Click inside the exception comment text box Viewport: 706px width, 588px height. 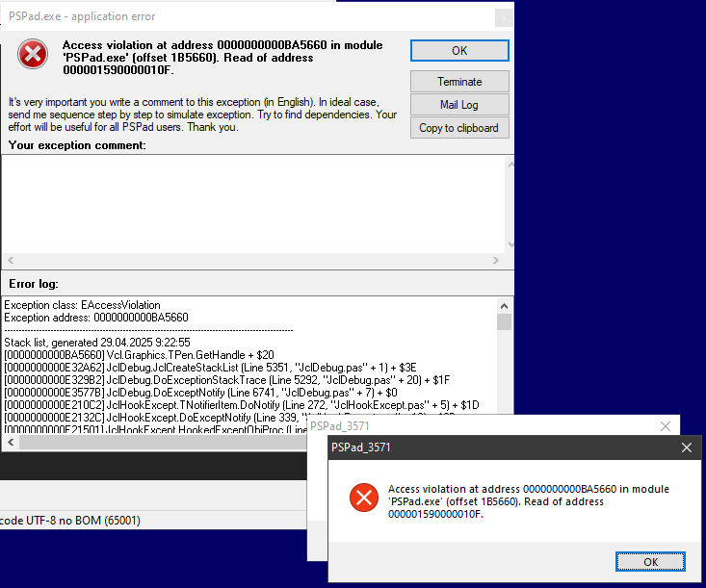coord(253,205)
